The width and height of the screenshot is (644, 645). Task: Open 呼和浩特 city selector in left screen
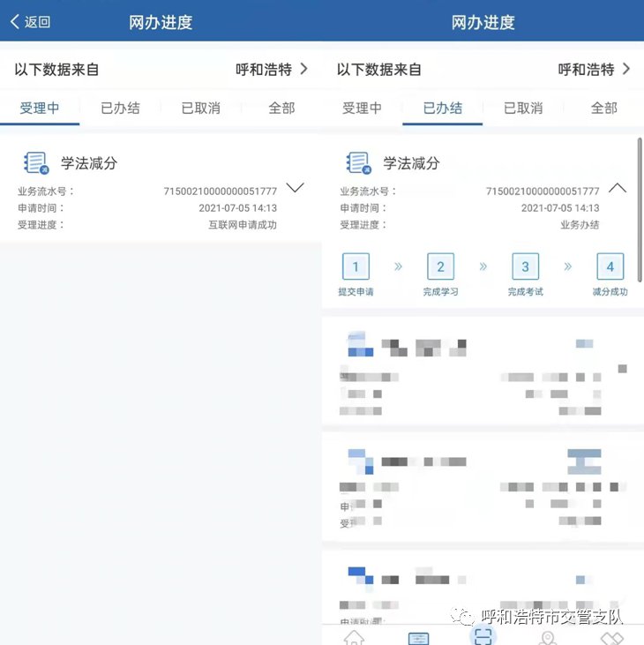(x=272, y=69)
